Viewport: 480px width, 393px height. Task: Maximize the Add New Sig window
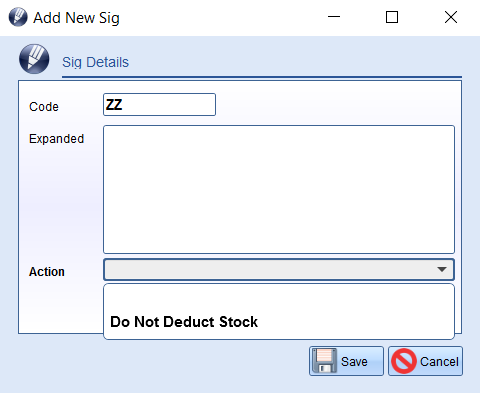(x=392, y=17)
